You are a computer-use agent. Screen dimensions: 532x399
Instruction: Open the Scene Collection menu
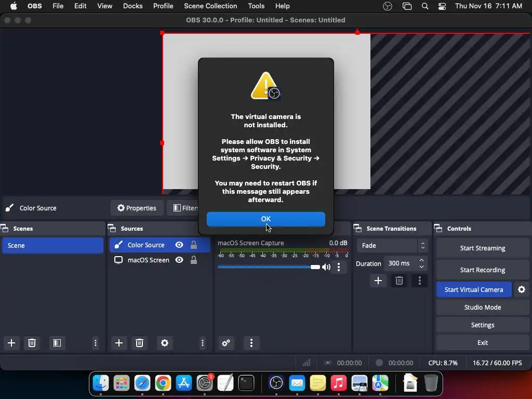click(x=210, y=6)
